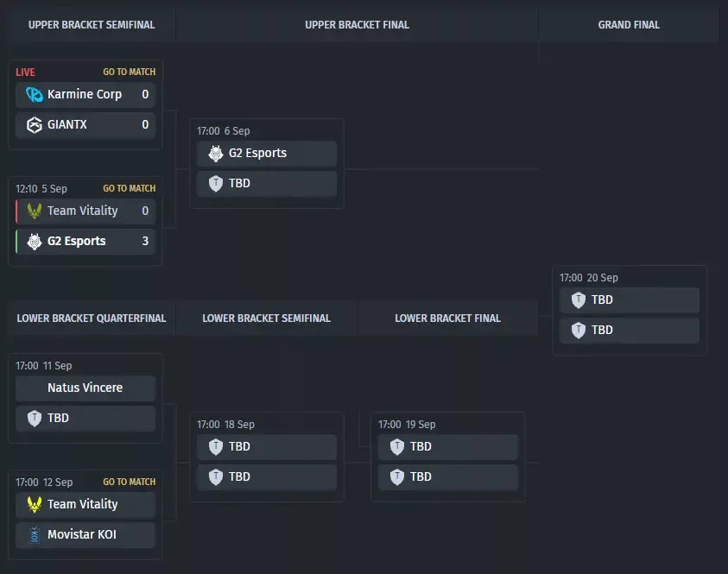
Task: Click the Lower Bracket Semifinal header
Action: click(267, 319)
